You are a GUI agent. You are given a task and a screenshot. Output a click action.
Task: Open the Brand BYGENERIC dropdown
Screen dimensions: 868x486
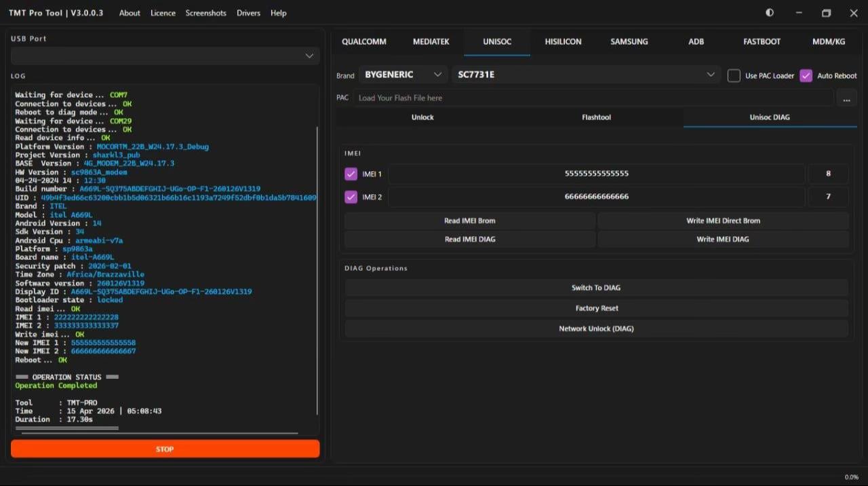tap(403, 75)
